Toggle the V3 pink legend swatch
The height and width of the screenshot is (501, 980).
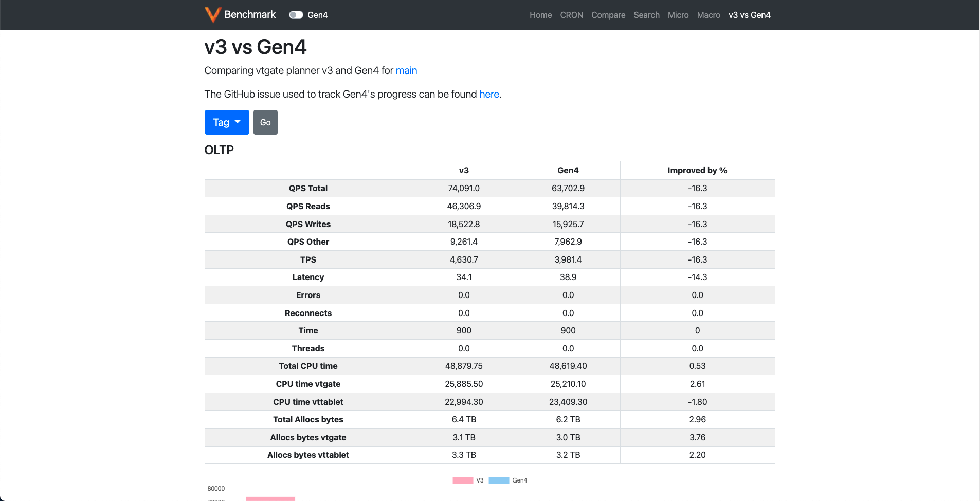pos(462,480)
